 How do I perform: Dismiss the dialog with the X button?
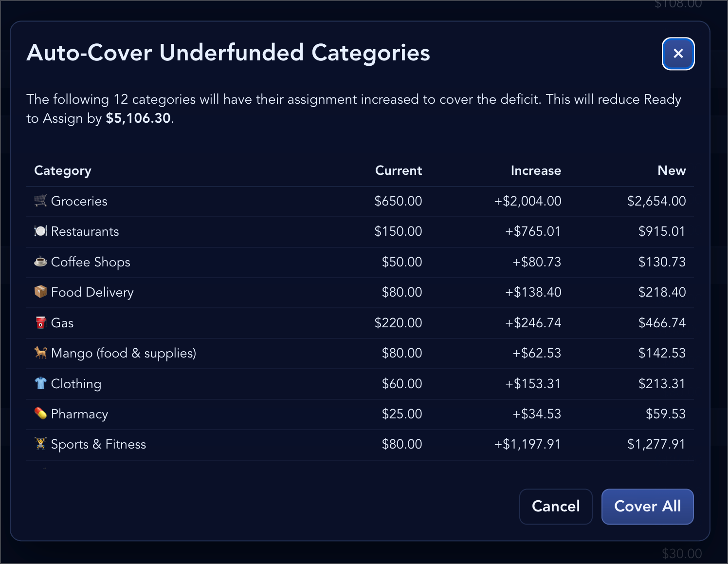click(x=678, y=54)
